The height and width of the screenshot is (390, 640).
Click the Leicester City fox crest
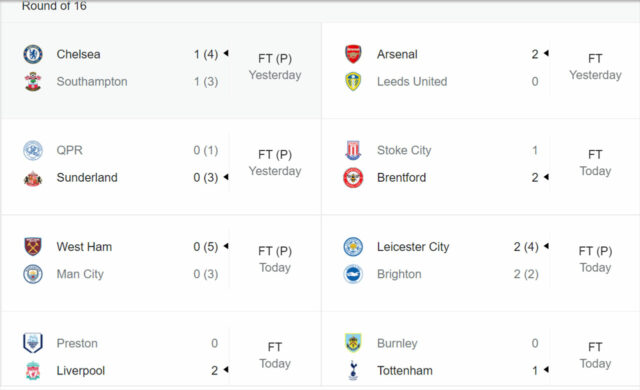pos(353,247)
